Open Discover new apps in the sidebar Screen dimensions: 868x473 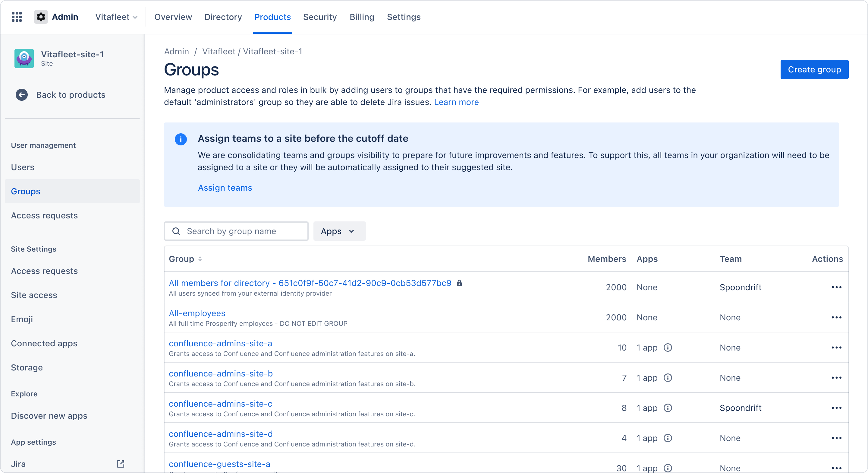click(x=49, y=416)
